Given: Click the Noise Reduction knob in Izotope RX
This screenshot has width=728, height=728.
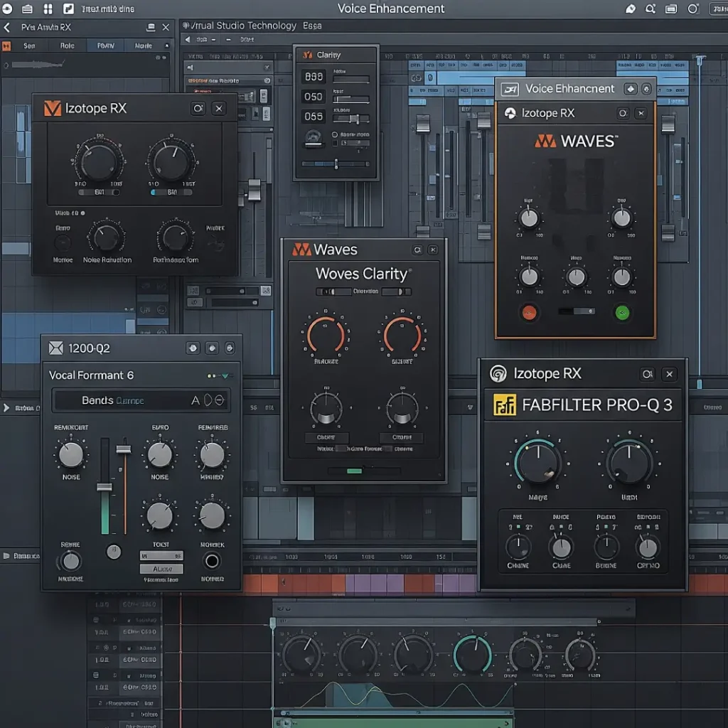Looking at the screenshot, I should click(x=107, y=237).
